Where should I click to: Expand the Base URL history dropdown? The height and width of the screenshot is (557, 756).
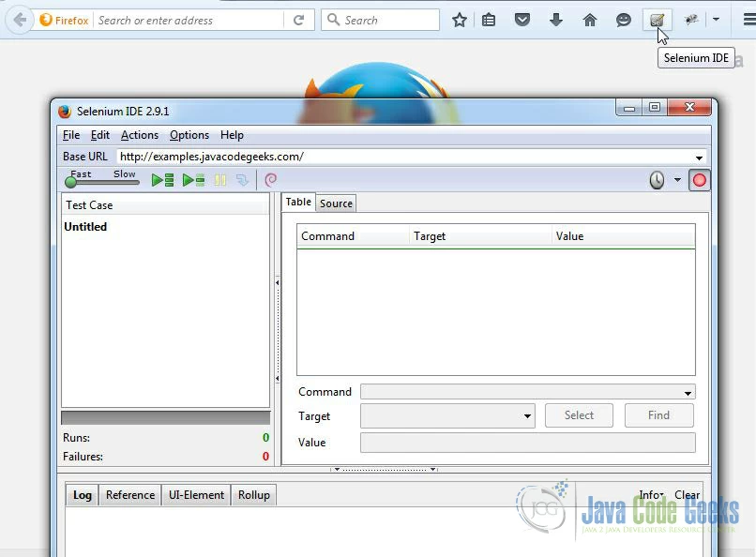tap(699, 158)
